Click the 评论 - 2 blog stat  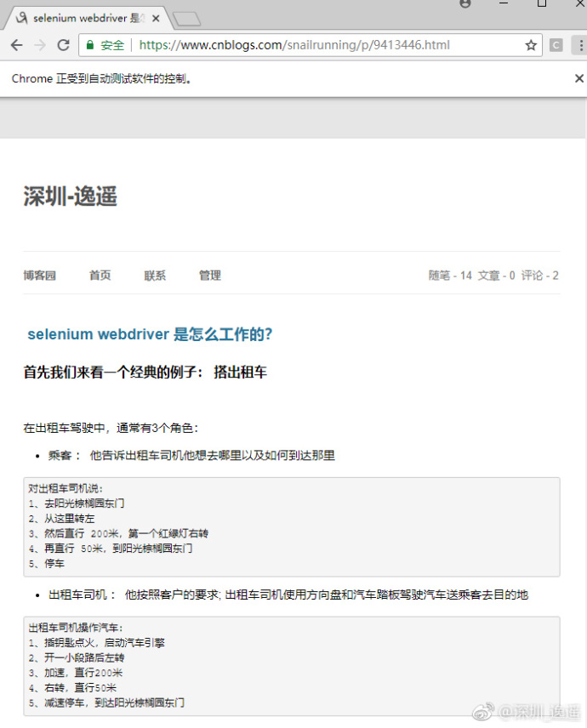pyautogui.click(x=539, y=276)
